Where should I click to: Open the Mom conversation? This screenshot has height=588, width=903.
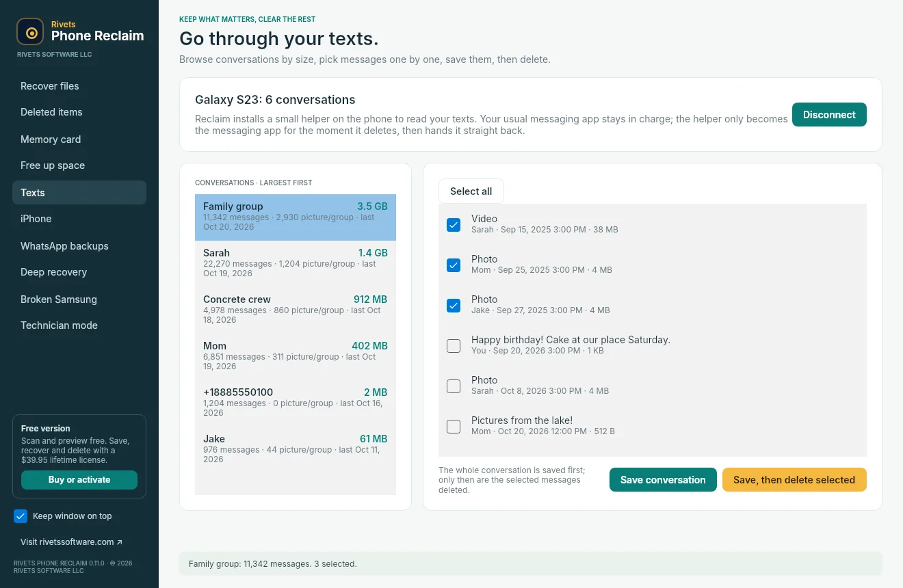point(296,357)
